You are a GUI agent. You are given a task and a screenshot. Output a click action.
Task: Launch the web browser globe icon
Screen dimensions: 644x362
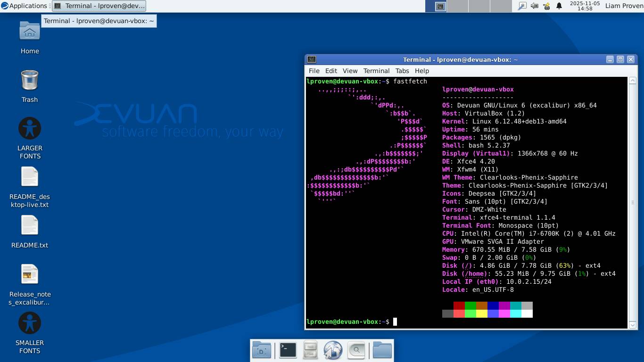[x=333, y=350]
